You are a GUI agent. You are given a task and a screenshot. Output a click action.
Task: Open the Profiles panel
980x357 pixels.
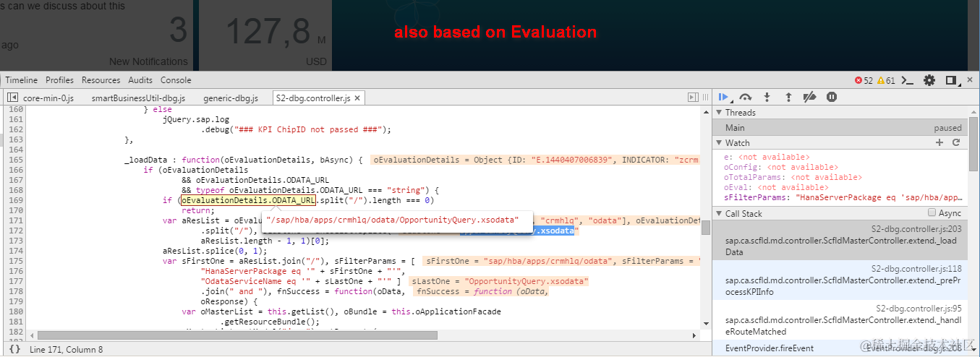59,80
